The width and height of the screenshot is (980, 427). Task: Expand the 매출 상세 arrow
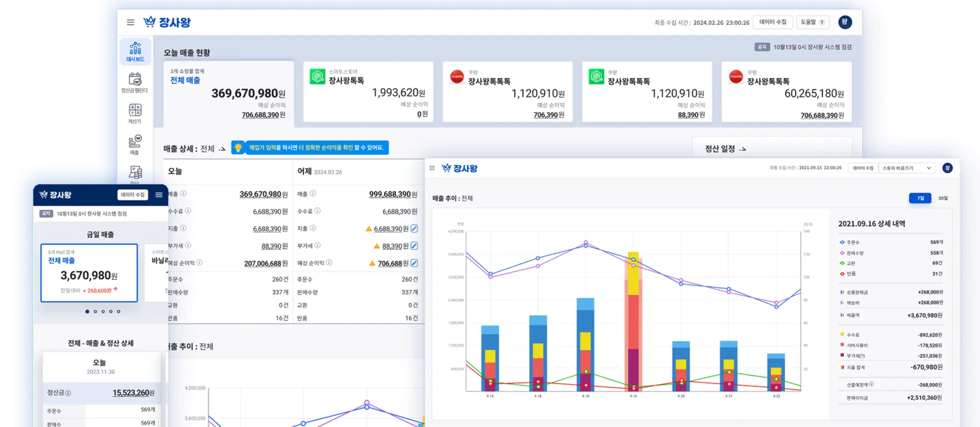222,149
